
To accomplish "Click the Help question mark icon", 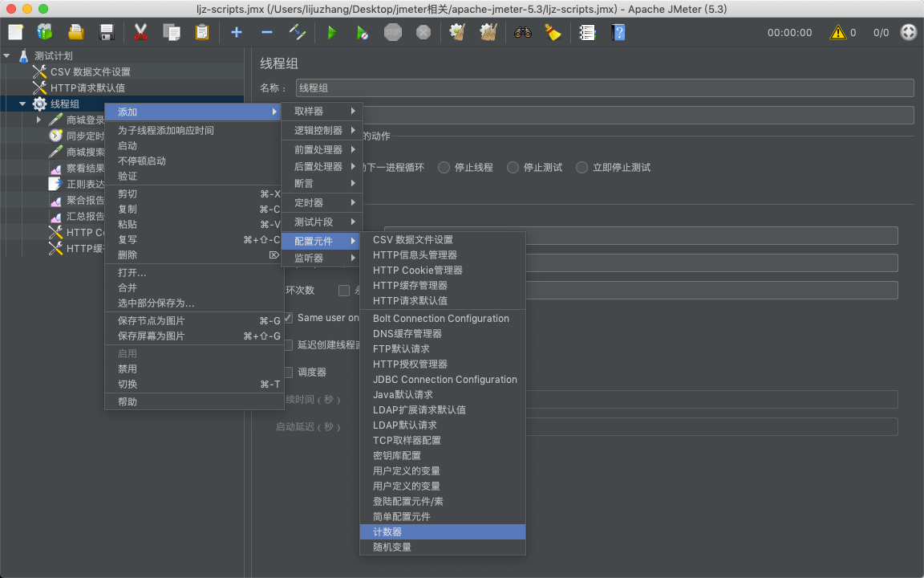I will [x=618, y=32].
